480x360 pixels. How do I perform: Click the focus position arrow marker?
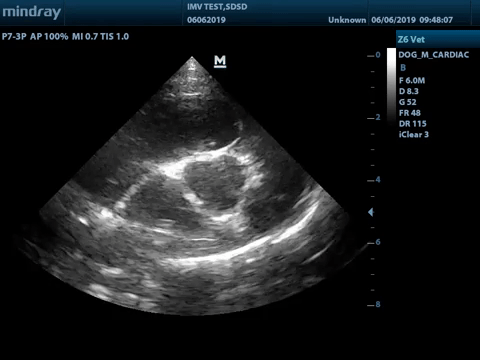371,212
